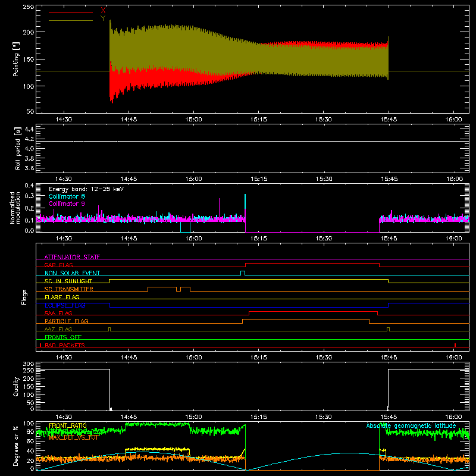The image size is (476, 476).
Task: Click the tall cyan Collimator 8 spike
Action: tap(245, 202)
